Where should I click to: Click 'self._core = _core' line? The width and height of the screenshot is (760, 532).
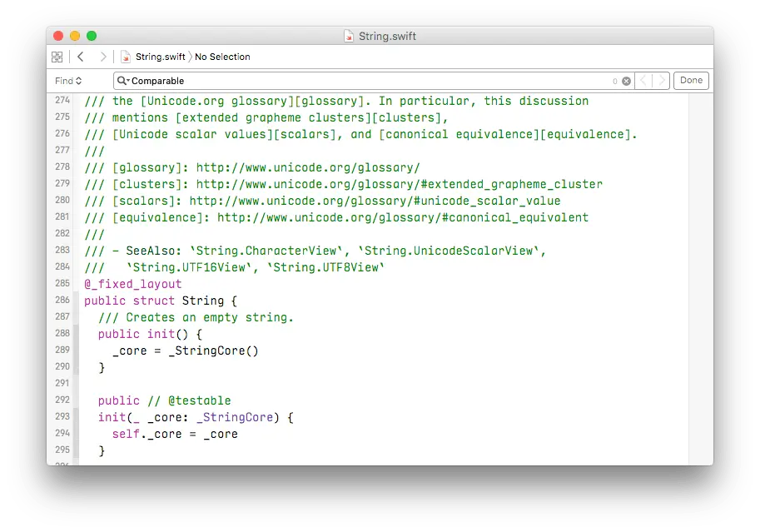coord(175,434)
